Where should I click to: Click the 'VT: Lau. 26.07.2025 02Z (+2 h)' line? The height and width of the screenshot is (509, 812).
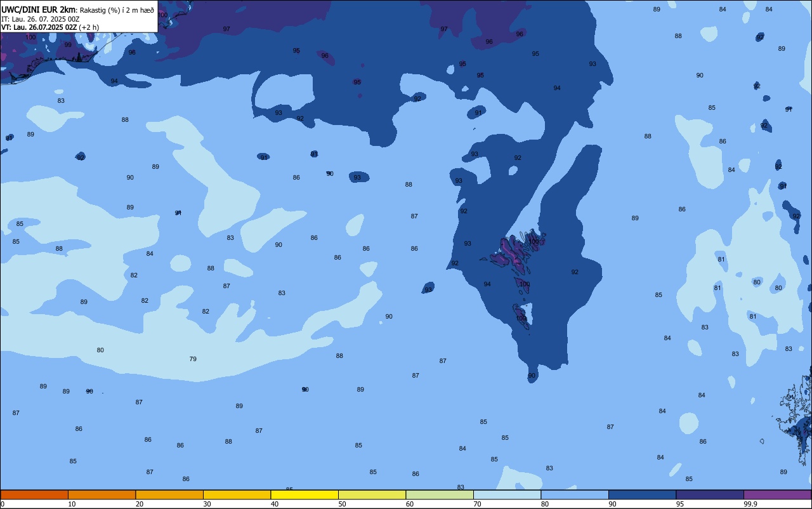(50, 27)
